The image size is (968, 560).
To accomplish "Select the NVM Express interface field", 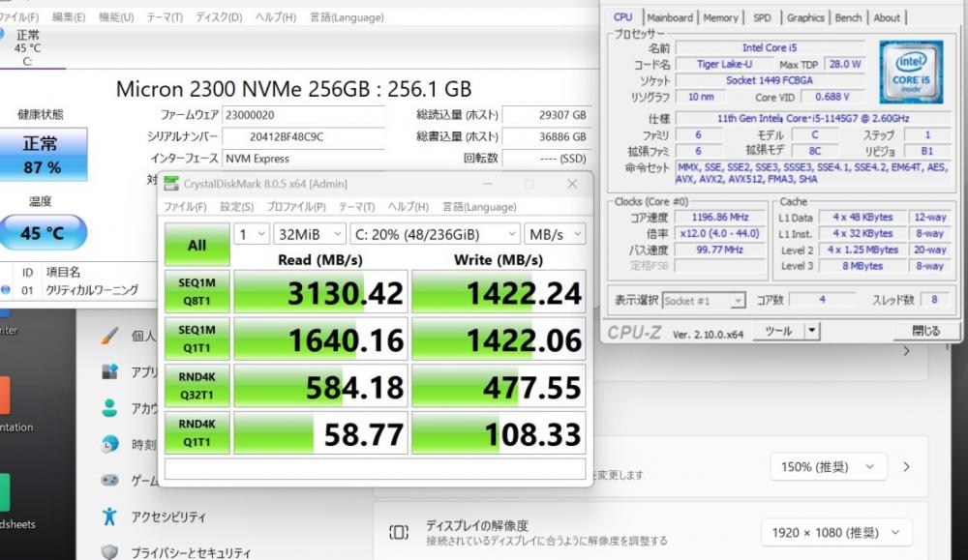I will click(304, 159).
